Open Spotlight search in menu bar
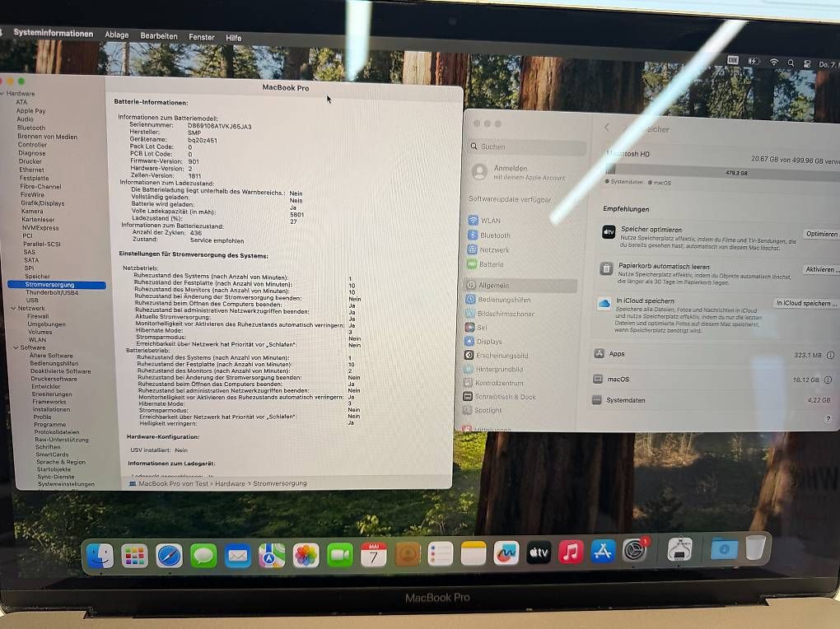This screenshot has width=840, height=629. point(791,63)
